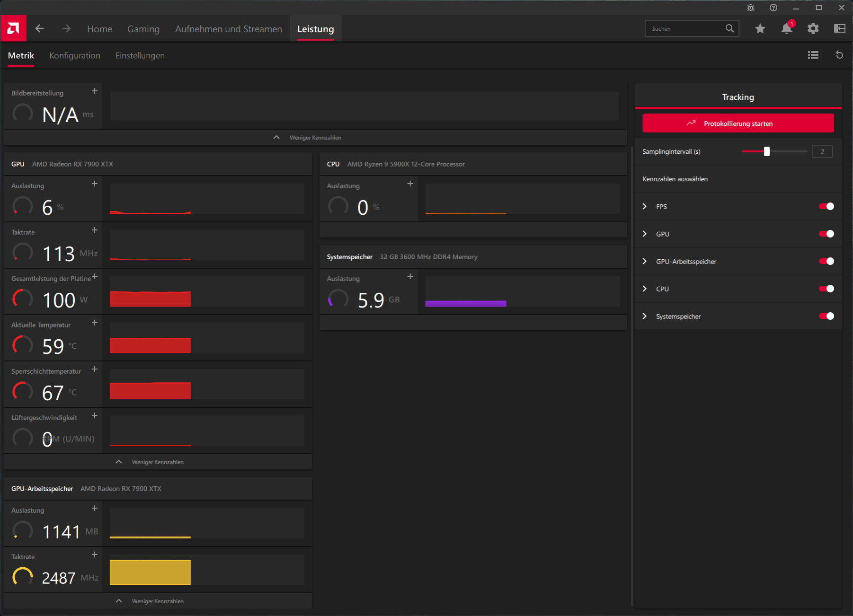This screenshot has width=853, height=616.
Task: Expand the FPS tracking section
Action: [645, 206]
